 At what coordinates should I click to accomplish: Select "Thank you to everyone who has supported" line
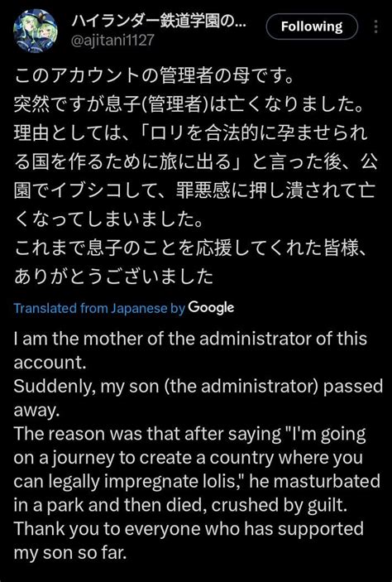point(189,529)
